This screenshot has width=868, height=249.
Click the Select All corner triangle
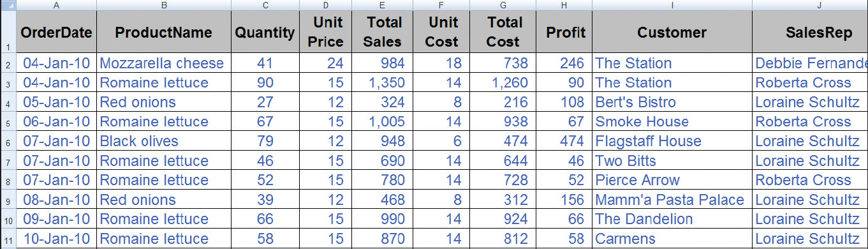click(8, 5)
